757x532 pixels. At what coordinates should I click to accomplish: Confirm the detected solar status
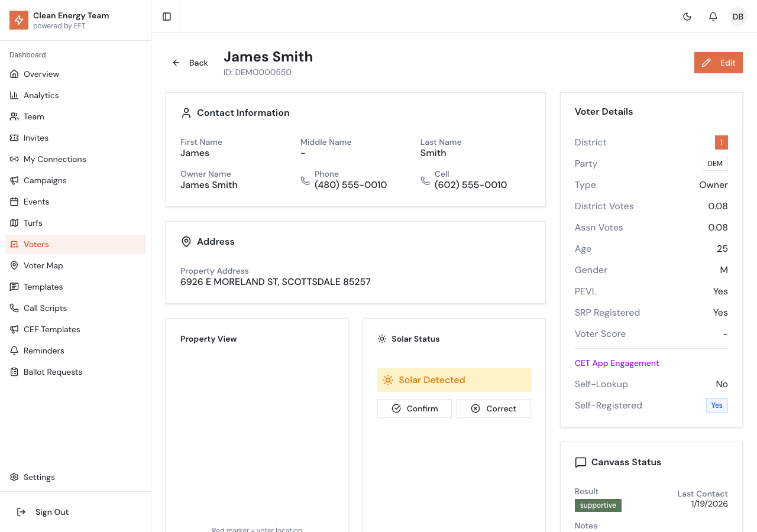coord(415,408)
